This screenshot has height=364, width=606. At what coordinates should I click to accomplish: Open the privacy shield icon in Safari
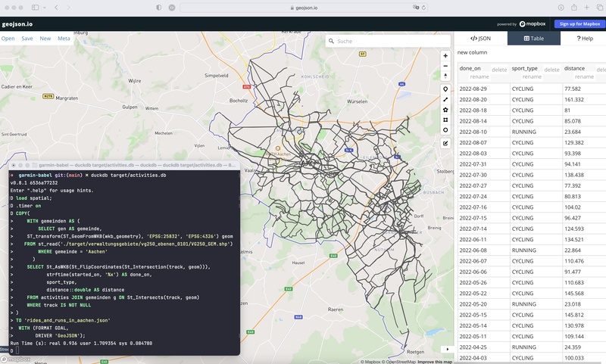pyautogui.click(x=159, y=8)
